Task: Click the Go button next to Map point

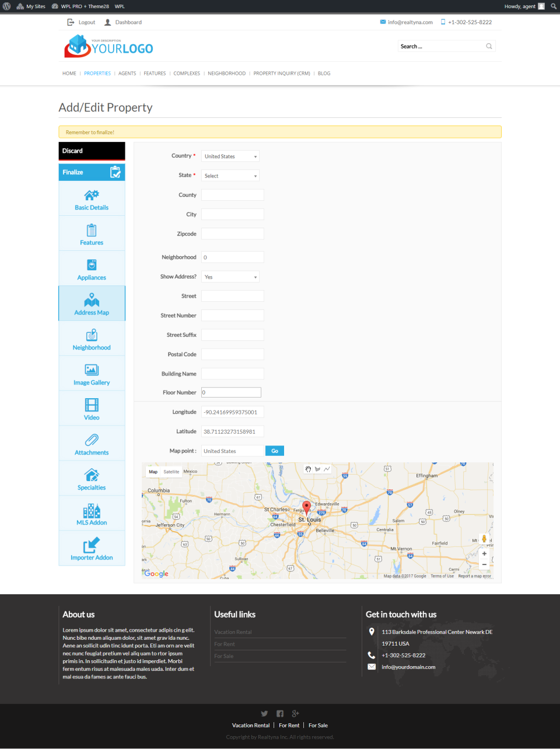Action: point(275,451)
